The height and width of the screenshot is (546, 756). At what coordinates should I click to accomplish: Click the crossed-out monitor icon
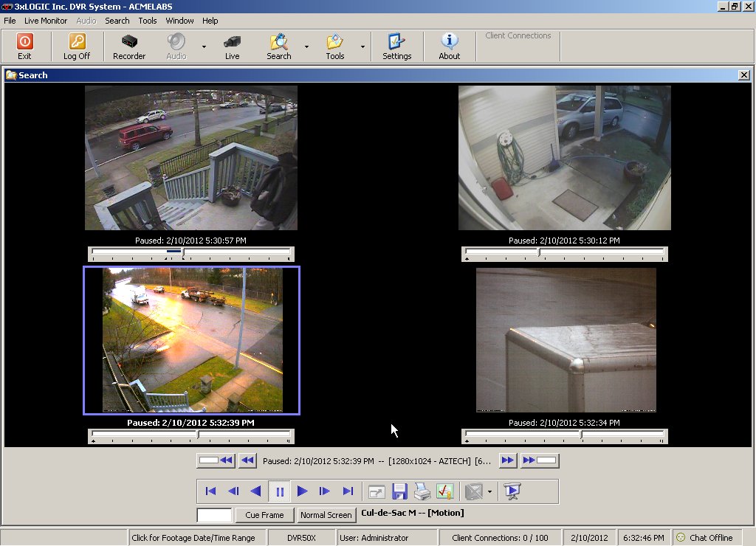(x=474, y=491)
